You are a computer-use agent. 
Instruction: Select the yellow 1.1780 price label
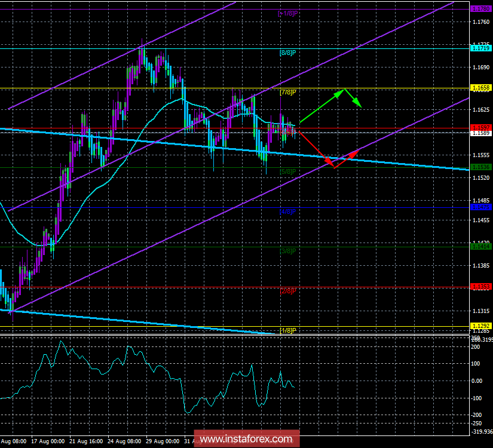[x=482, y=10]
